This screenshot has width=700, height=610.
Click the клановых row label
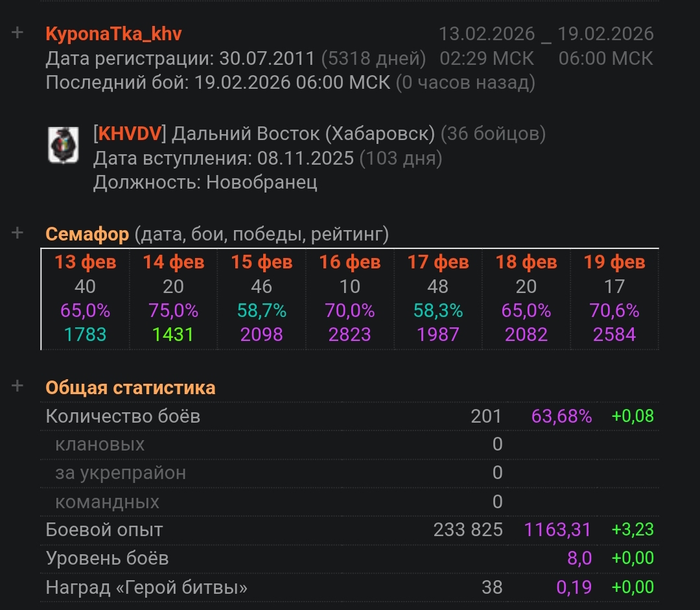(x=100, y=444)
